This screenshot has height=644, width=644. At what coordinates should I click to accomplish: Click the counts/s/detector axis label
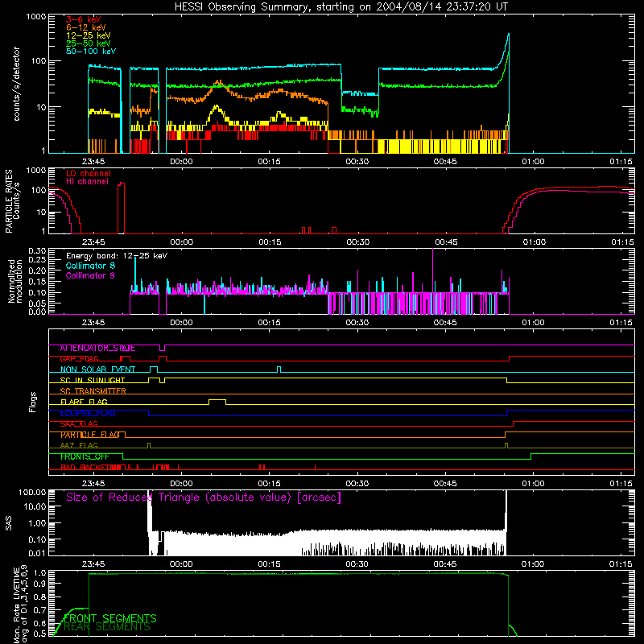(16, 84)
